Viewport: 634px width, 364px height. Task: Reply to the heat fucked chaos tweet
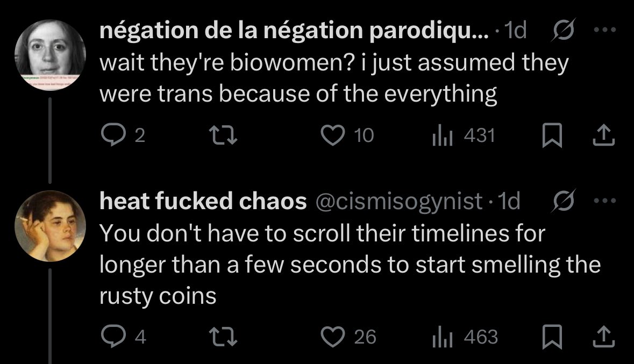[123, 337]
